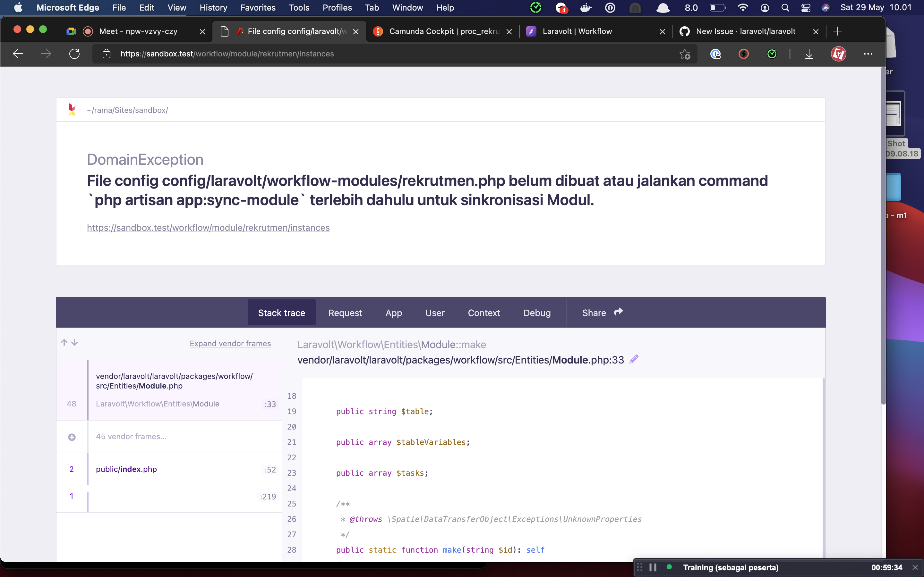
Task: Open the green checkmark extension
Action: coord(772,54)
